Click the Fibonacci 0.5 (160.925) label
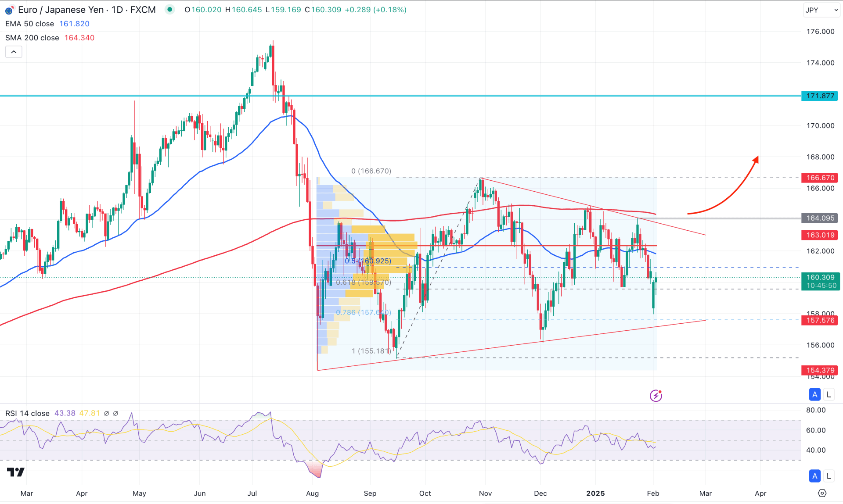 (368, 261)
